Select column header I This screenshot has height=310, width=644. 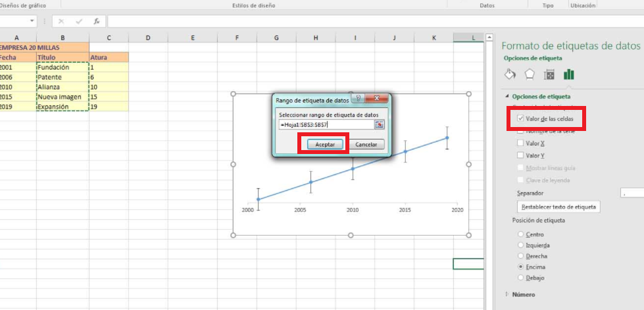click(x=355, y=38)
